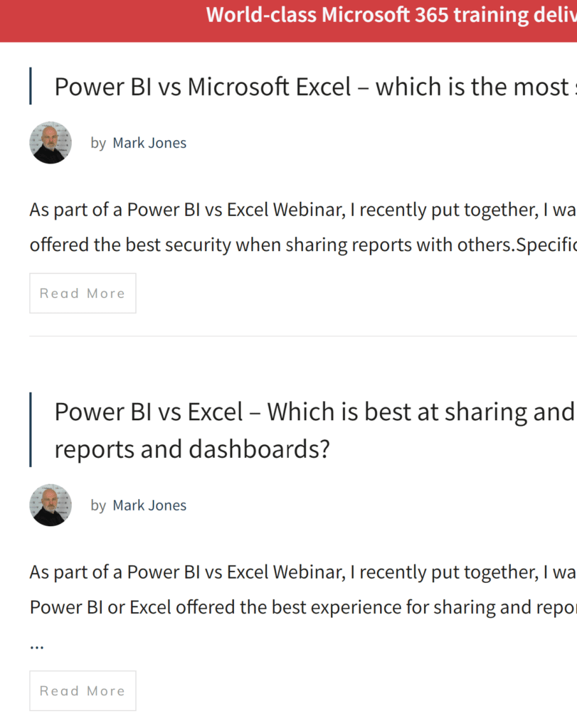The width and height of the screenshot is (577, 728).
Task: Click 'Mark Jones' author link under second article
Action: 149,505
